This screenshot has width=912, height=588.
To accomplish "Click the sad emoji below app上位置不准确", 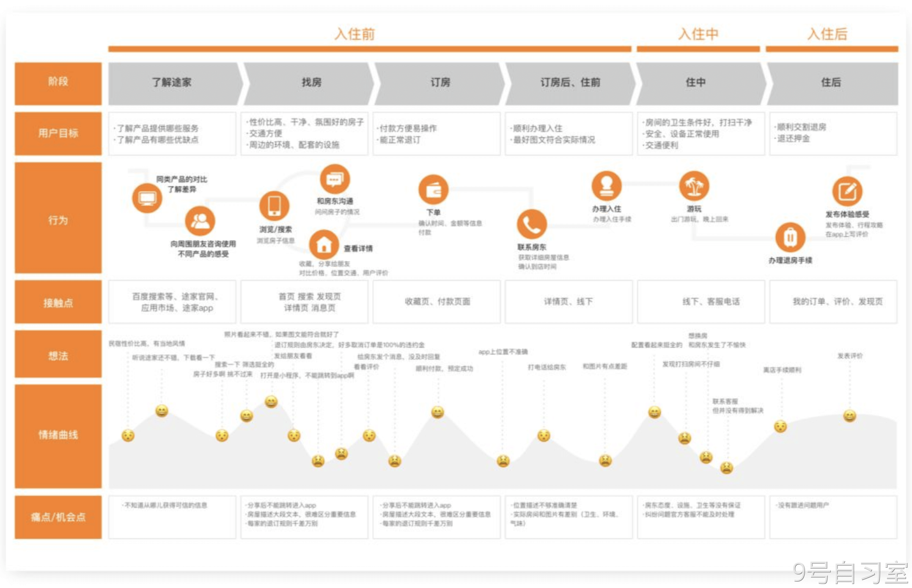I will click(503, 460).
